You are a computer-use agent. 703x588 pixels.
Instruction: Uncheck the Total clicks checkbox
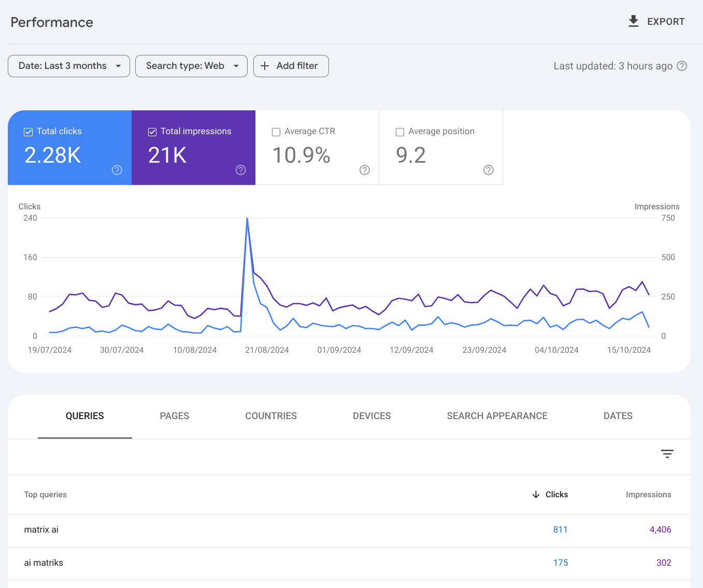click(x=28, y=132)
